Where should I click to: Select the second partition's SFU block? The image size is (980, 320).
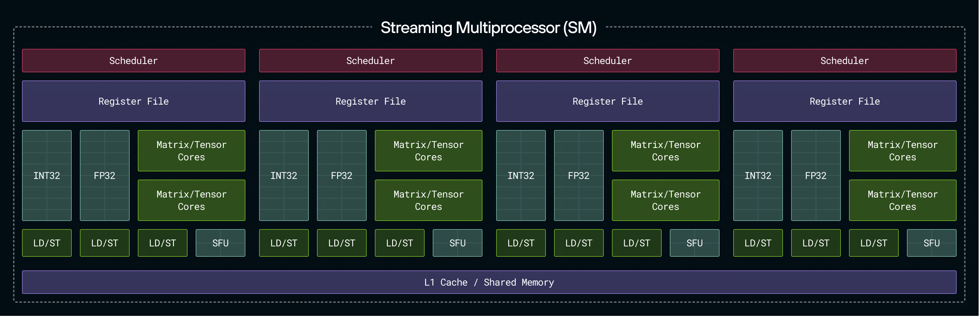point(458,243)
